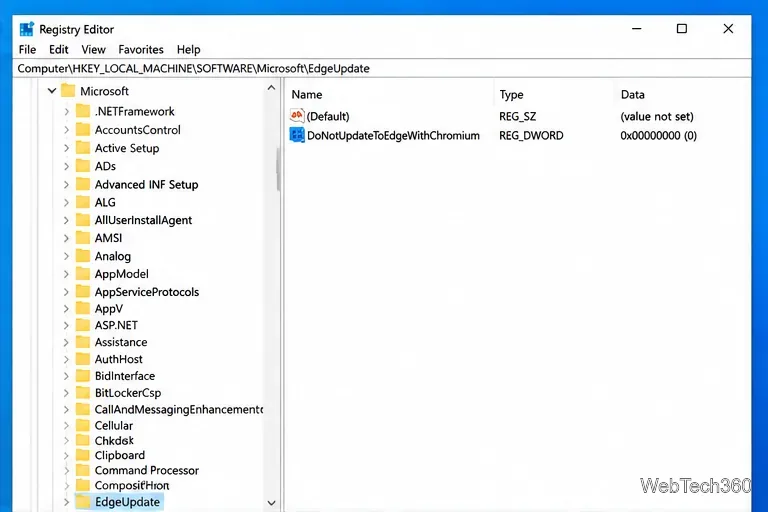This screenshot has width=768, height=512.
Task: Select the Chkdsk tree key
Action: (114, 440)
